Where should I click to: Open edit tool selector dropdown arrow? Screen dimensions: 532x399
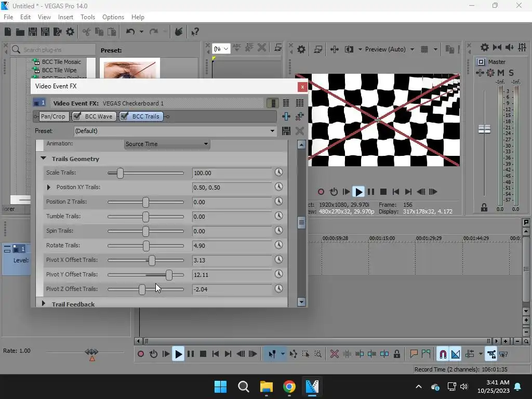283,354
